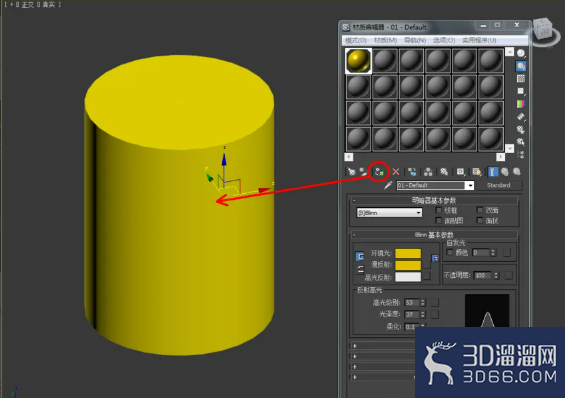Click the 光泽度 map button
The height and width of the screenshot is (398, 565).
coord(435,314)
